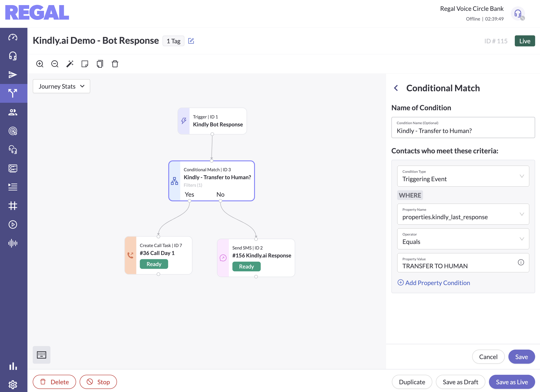Click the Property Value input field
The width and height of the screenshot is (540, 392).
pos(463,263)
